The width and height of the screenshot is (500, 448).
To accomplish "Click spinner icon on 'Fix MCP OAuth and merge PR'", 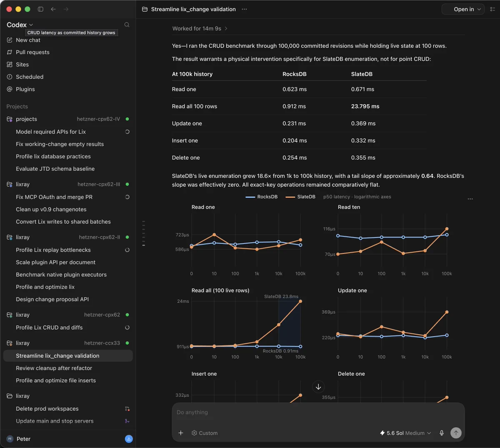I will pos(127,197).
